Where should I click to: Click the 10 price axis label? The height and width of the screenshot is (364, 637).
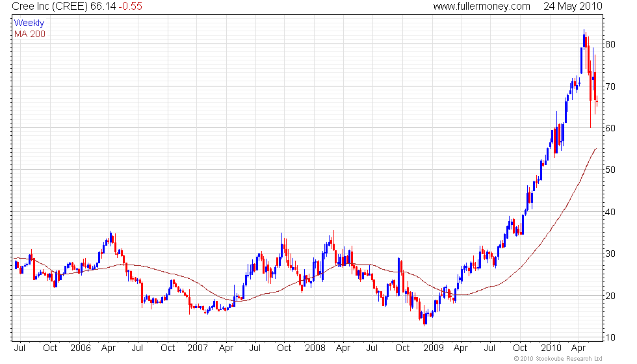(610, 337)
